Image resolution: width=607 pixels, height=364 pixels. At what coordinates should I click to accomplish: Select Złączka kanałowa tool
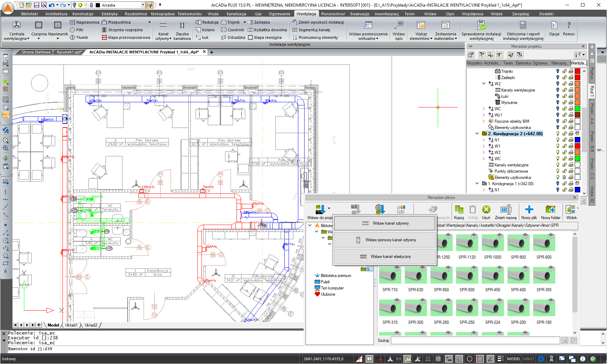(x=182, y=31)
